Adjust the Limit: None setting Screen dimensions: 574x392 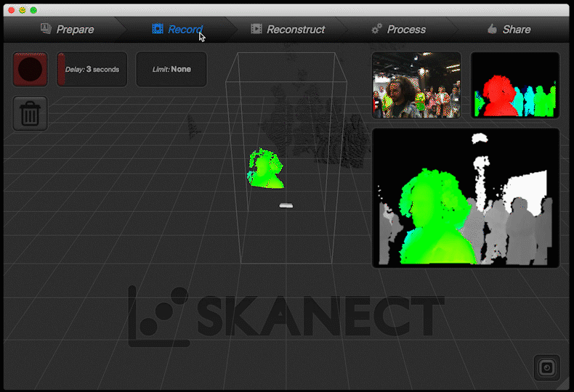click(x=171, y=69)
